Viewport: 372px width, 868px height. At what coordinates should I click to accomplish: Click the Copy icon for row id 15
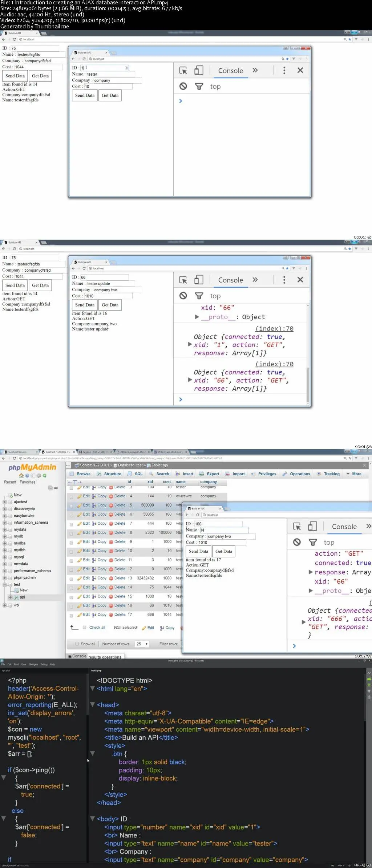[x=94, y=597]
